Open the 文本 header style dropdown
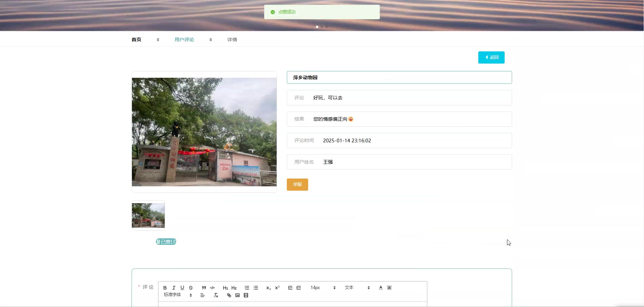The width and height of the screenshot is (644, 307). pos(357,288)
